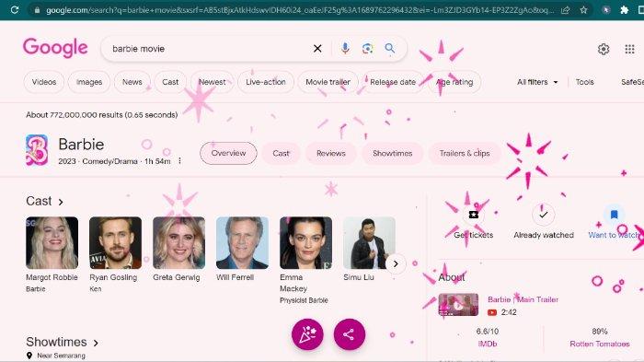Show more cast with the next arrow
644x362 pixels.
pyautogui.click(x=396, y=263)
